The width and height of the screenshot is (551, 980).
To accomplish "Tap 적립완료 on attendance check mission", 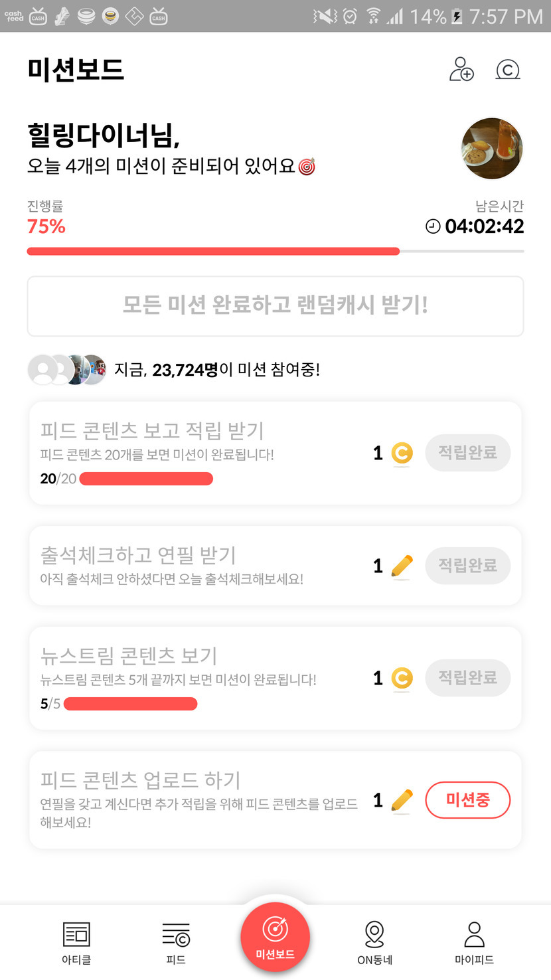I will pos(467,566).
